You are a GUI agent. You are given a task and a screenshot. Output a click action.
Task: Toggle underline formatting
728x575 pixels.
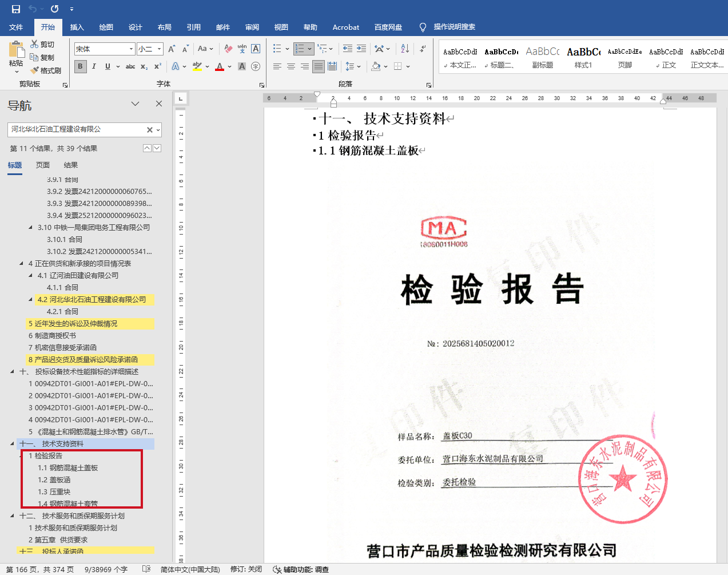click(x=108, y=66)
